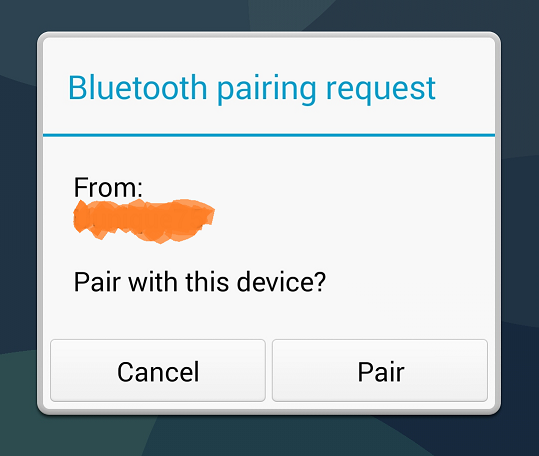Screen dimensions: 539x456
Task: Click the empty header space after the title
Action: [x=464, y=89]
